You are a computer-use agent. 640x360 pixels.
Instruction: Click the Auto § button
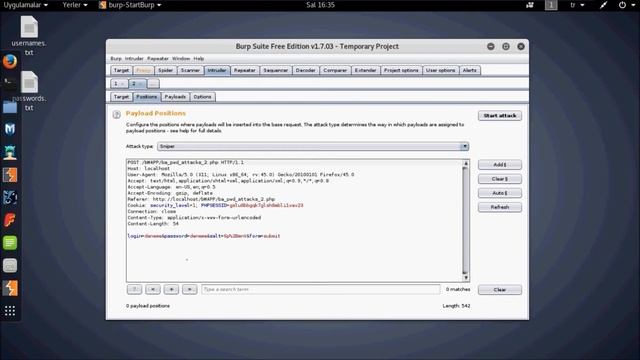[500, 193]
